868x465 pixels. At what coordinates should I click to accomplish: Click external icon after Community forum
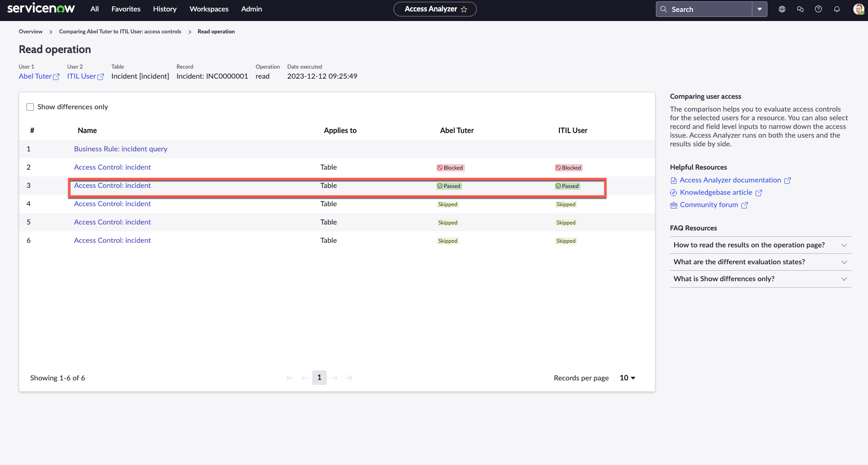(745, 205)
